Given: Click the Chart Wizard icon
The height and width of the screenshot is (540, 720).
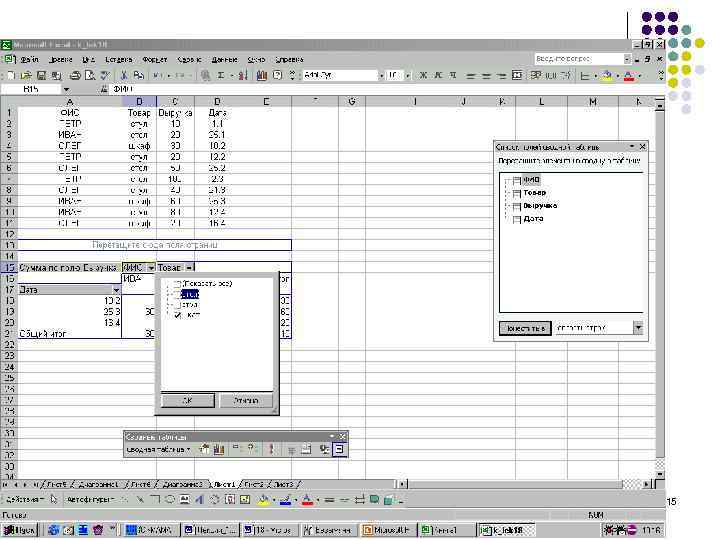Looking at the screenshot, I should pos(262,75).
